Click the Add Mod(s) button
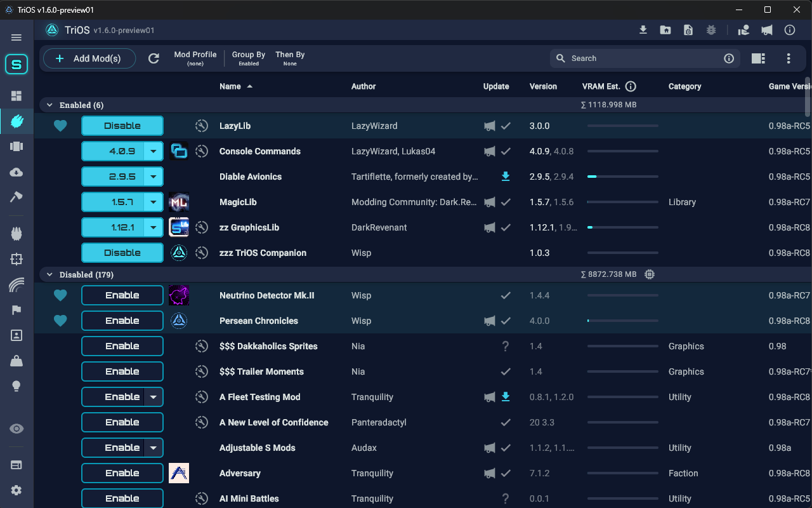The width and height of the screenshot is (812, 508). (89, 58)
